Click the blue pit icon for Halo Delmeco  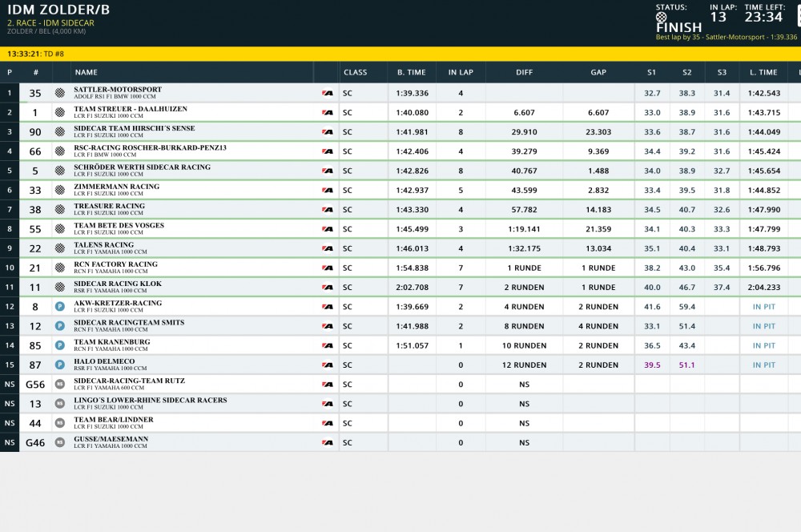click(x=60, y=365)
